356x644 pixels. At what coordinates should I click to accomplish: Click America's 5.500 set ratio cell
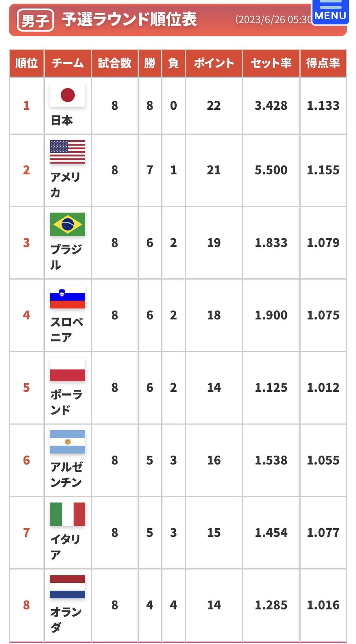click(271, 170)
